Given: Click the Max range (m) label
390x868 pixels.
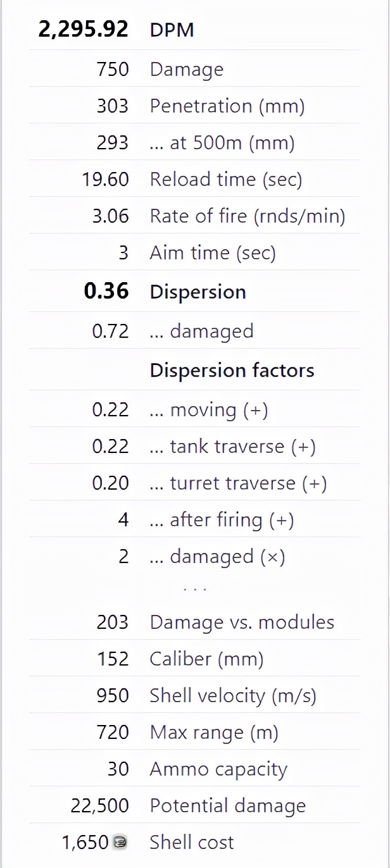Looking at the screenshot, I should (x=214, y=732).
